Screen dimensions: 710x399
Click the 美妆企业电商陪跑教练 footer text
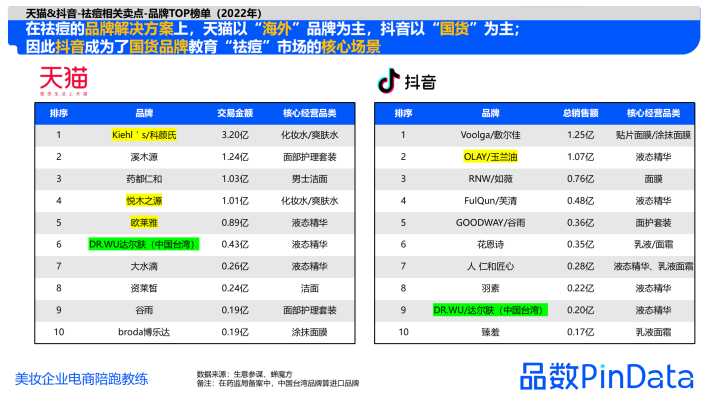pyautogui.click(x=82, y=379)
